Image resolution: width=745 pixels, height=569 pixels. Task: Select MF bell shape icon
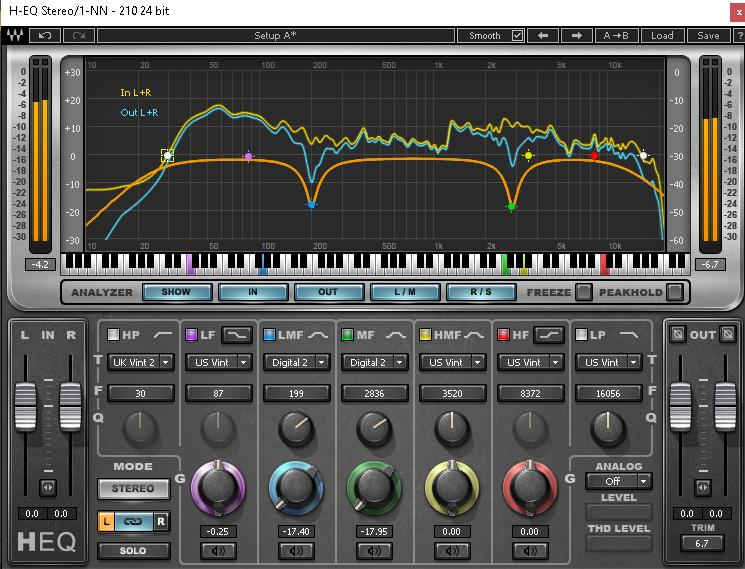(x=396, y=335)
